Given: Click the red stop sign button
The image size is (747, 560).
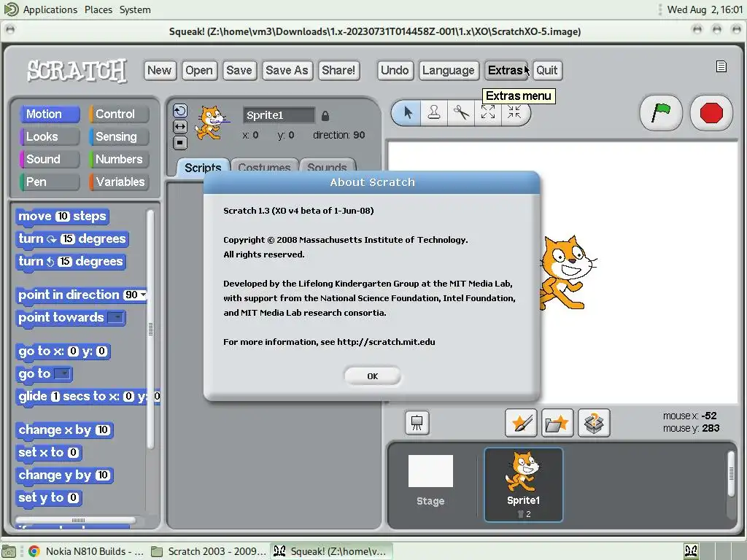Looking at the screenshot, I should click(711, 113).
